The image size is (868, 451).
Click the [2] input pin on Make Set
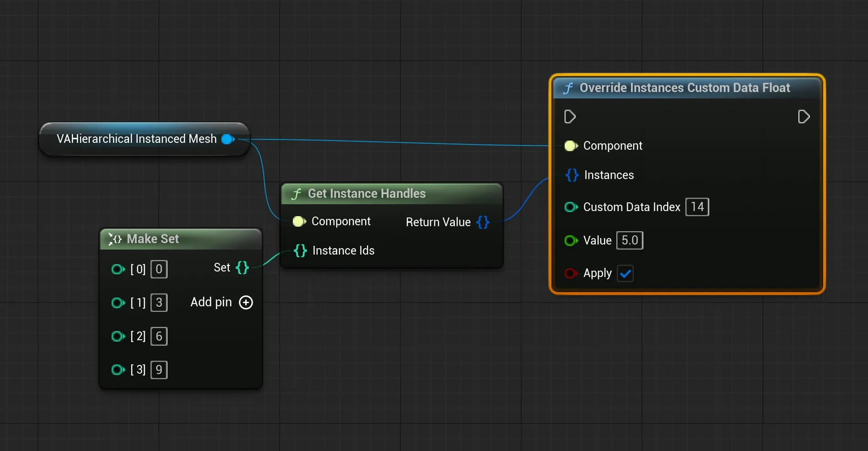(x=118, y=337)
